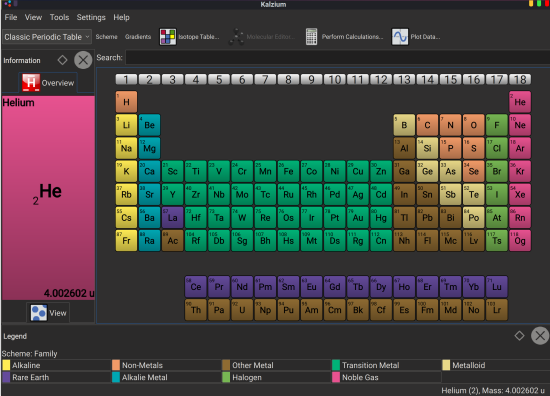
Task: Click the Other Metal legend entry
Action: pos(276,365)
